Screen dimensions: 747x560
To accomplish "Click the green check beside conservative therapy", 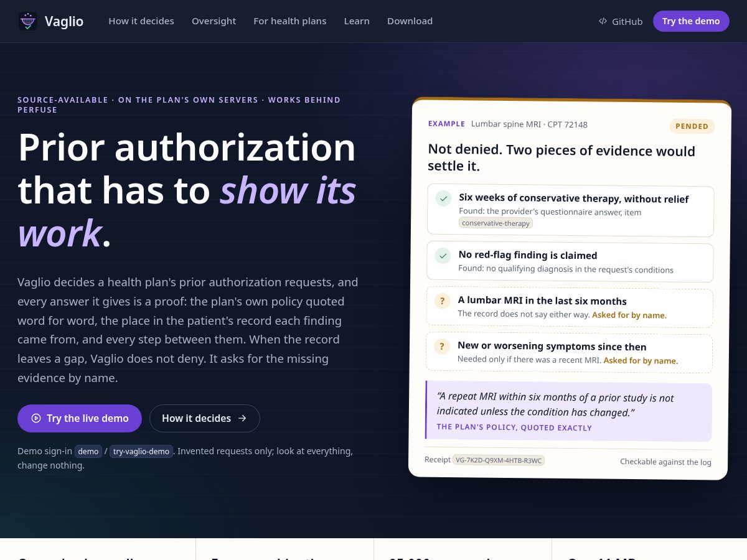I will tap(443, 199).
